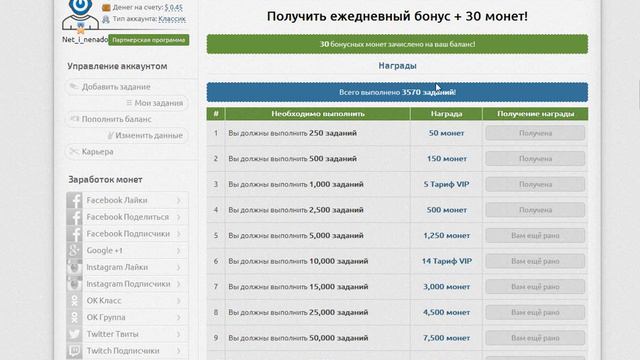Go to Пополнить баланс
The width and height of the screenshot is (640, 360).
[x=116, y=119]
